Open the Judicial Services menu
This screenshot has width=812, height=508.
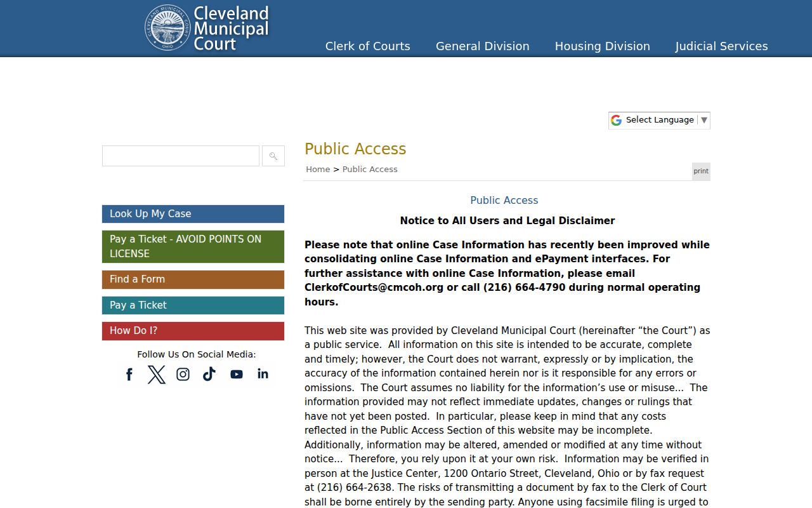coord(722,46)
